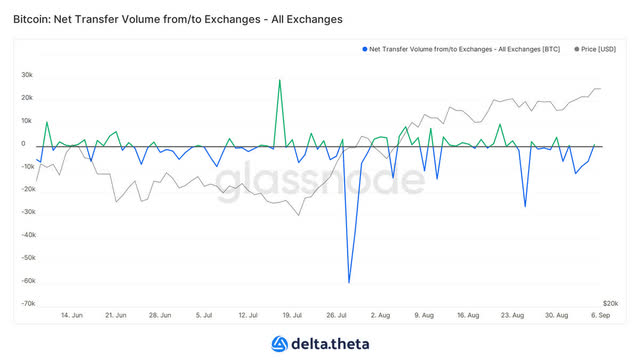Click the glassnode watermark in the chart
The height and width of the screenshot is (364, 640).
320,180
